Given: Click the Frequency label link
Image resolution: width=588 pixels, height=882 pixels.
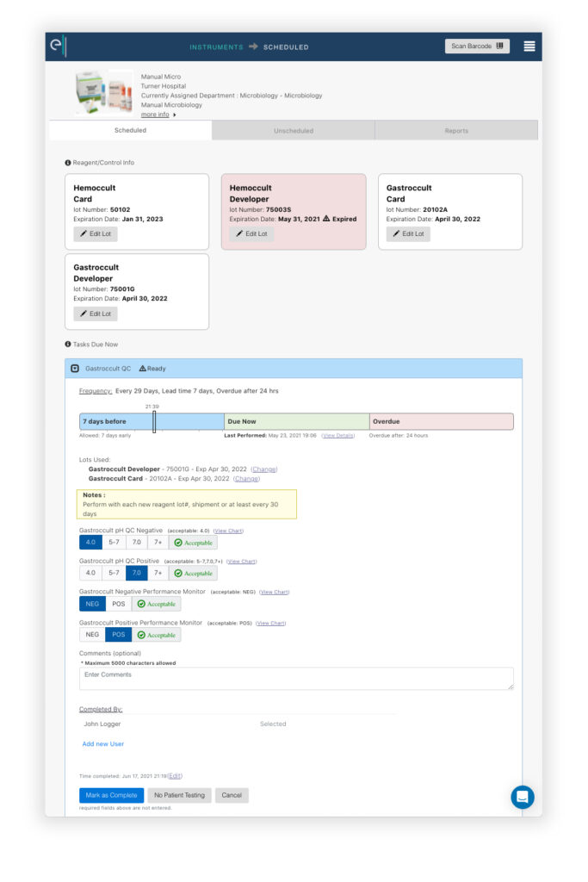Looking at the screenshot, I should coord(95,391).
